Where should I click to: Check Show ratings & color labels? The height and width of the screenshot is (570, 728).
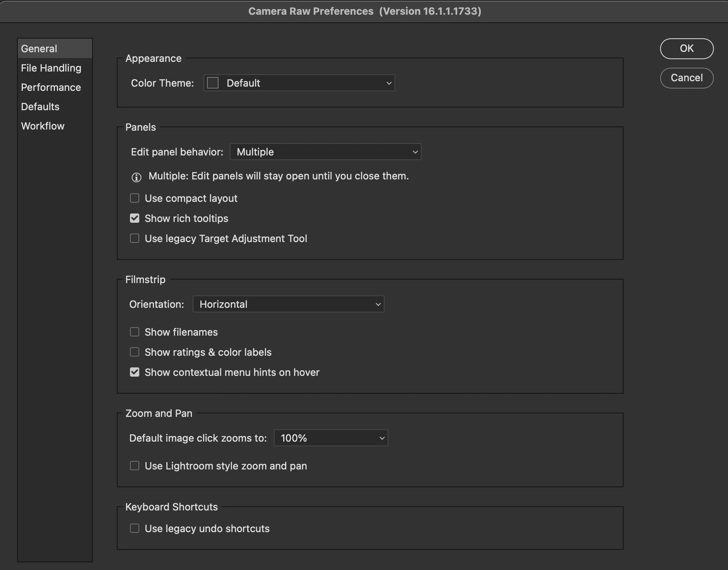pos(135,352)
